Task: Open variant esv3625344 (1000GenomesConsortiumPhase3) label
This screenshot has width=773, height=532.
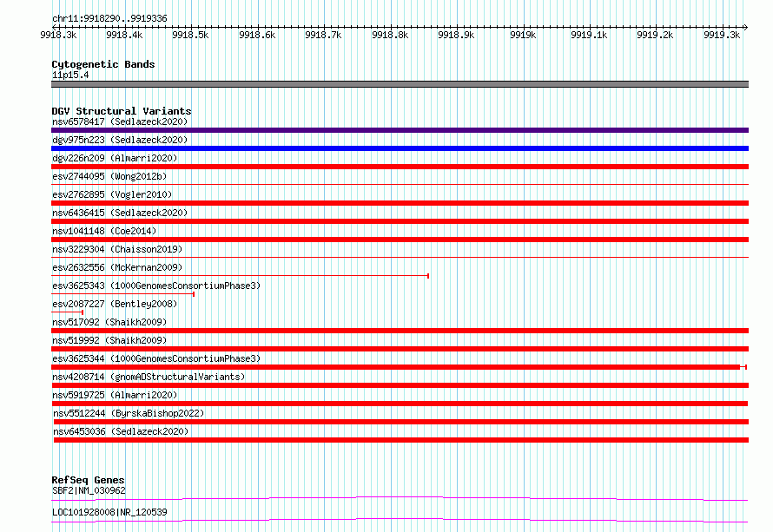Action: [156, 358]
